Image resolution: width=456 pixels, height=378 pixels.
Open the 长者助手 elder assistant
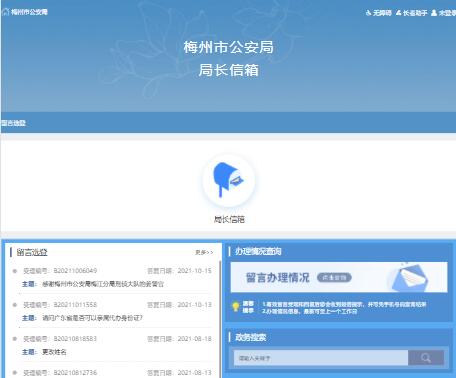pos(411,13)
